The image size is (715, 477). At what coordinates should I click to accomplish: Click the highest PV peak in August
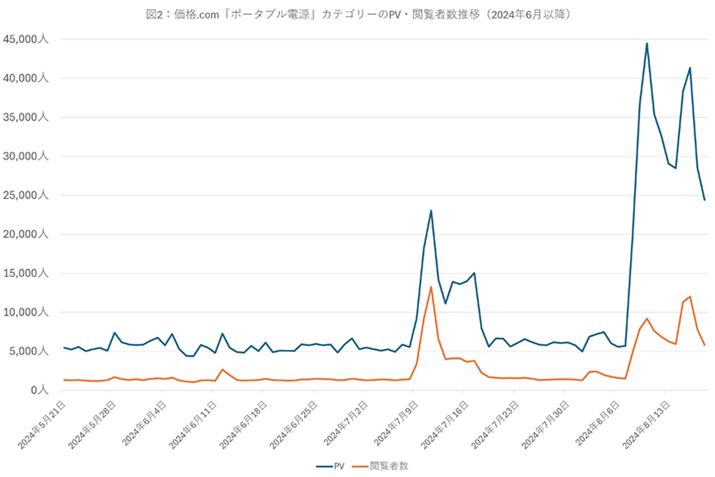point(647,43)
